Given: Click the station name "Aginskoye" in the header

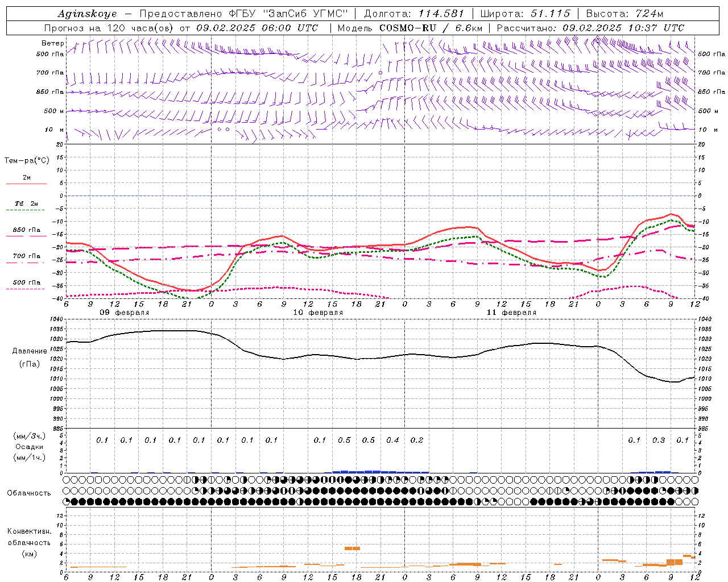Looking at the screenshot, I should tap(87, 14).
